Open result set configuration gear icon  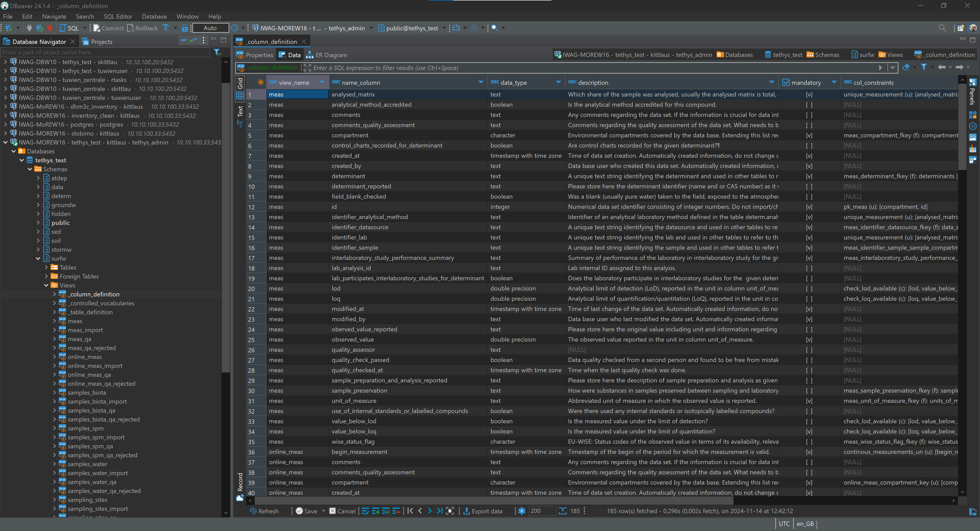click(522, 511)
